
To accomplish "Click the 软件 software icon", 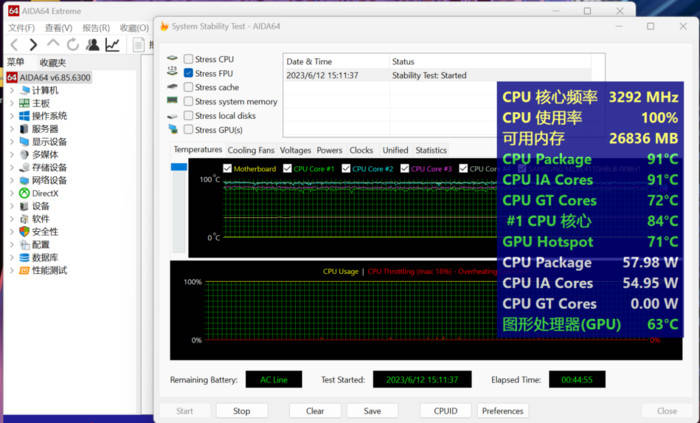I will pyautogui.click(x=25, y=219).
